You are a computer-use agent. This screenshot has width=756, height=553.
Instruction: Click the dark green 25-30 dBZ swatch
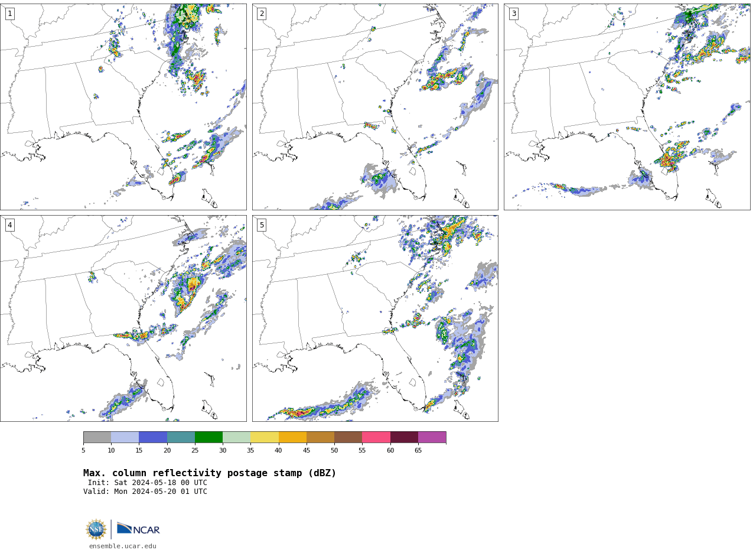point(208,437)
